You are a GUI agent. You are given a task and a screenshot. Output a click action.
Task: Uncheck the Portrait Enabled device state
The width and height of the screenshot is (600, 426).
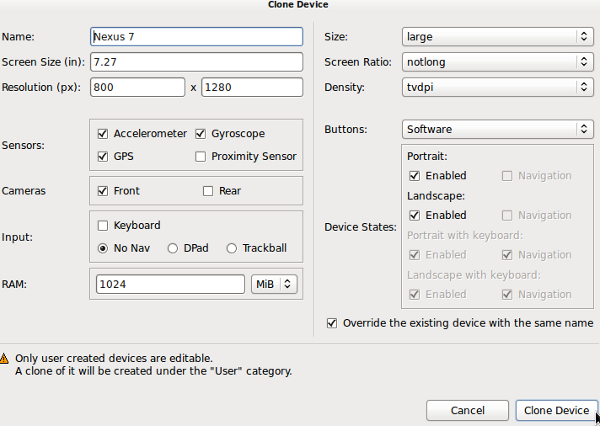415,176
